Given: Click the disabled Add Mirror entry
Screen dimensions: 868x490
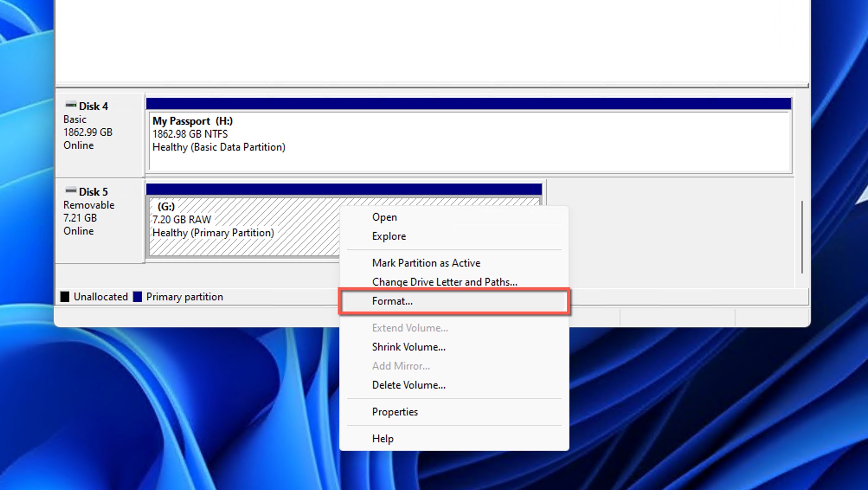Looking at the screenshot, I should click(401, 366).
